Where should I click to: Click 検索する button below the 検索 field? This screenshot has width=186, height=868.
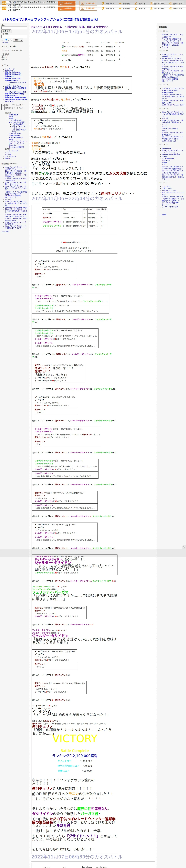[6, 31]
